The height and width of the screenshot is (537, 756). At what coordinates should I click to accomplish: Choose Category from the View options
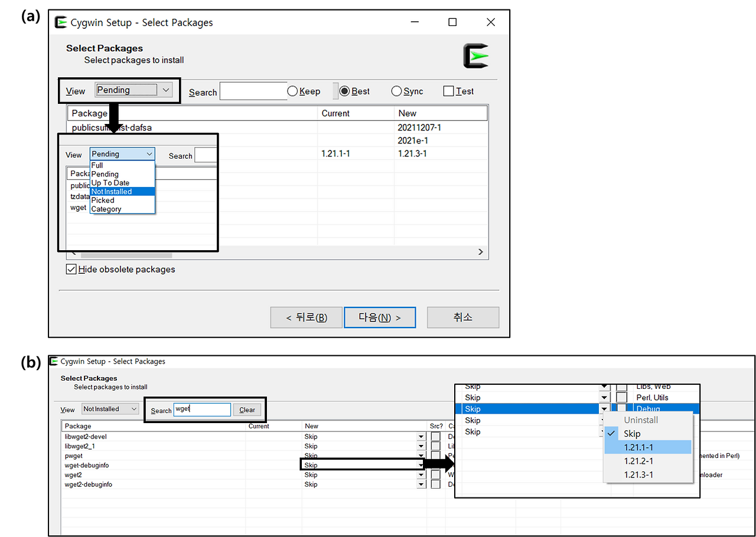pyautogui.click(x=106, y=209)
